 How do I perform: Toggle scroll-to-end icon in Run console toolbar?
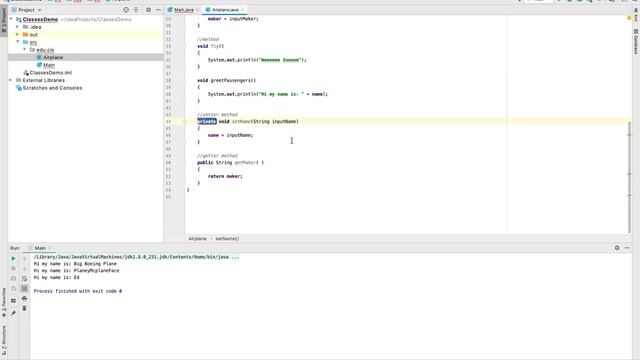pyautogui.click(x=24, y=289)
